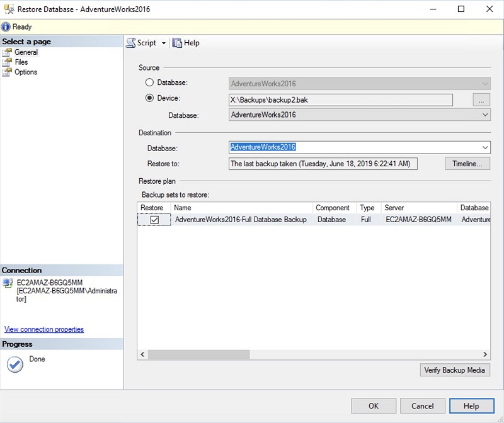Open the source device Database dropdown
The height and width of the screenshot is (423, 504).
359,115
